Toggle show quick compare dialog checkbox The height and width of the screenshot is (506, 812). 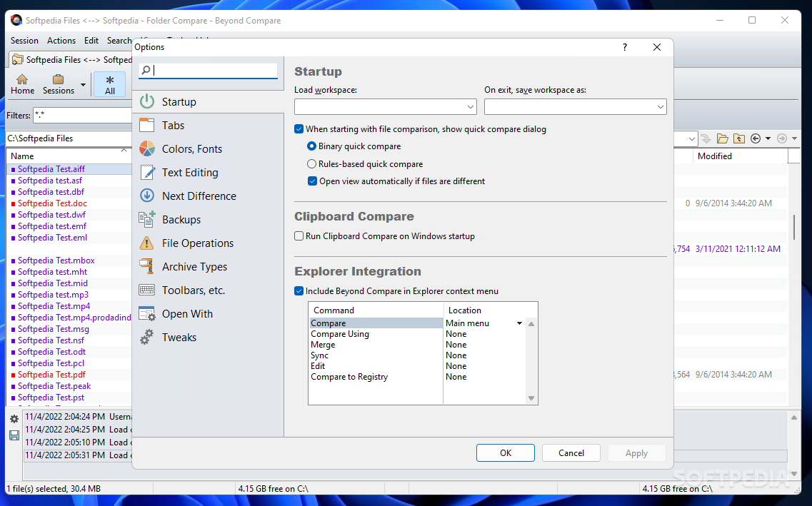pyautogui.click(x=299, y=129)
